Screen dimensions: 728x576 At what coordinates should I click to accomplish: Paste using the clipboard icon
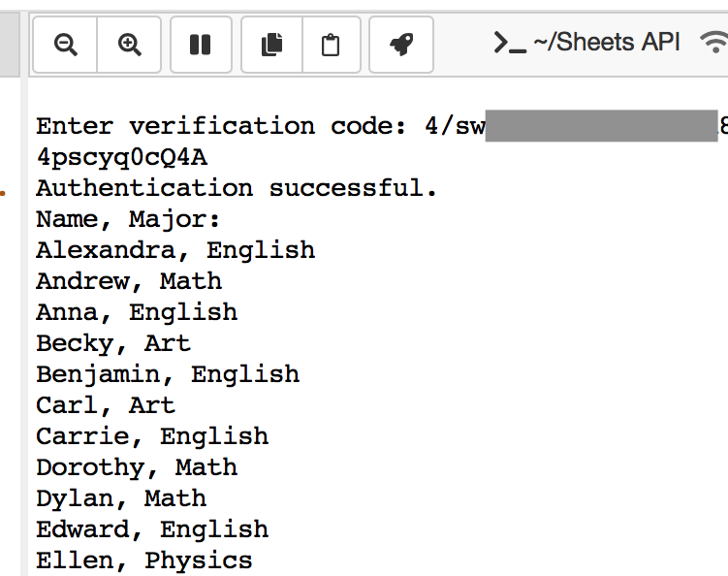(x=331, y=45)
